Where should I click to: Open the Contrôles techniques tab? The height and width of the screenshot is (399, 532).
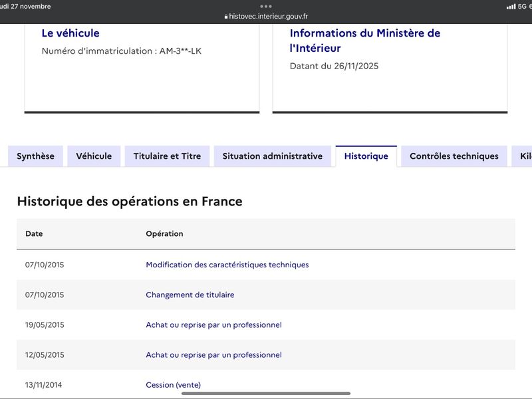(454, 156)
